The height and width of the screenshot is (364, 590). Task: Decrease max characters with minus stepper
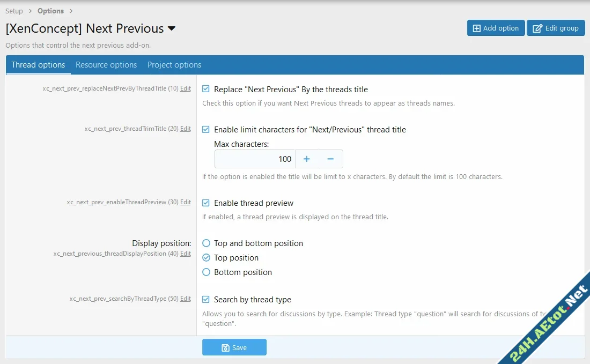coord(330,159)
